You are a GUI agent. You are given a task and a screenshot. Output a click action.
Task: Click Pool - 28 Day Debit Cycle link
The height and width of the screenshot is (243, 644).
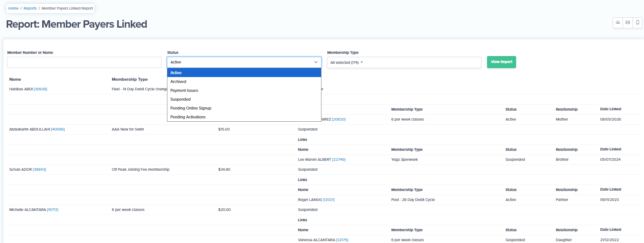click(413, 200)
